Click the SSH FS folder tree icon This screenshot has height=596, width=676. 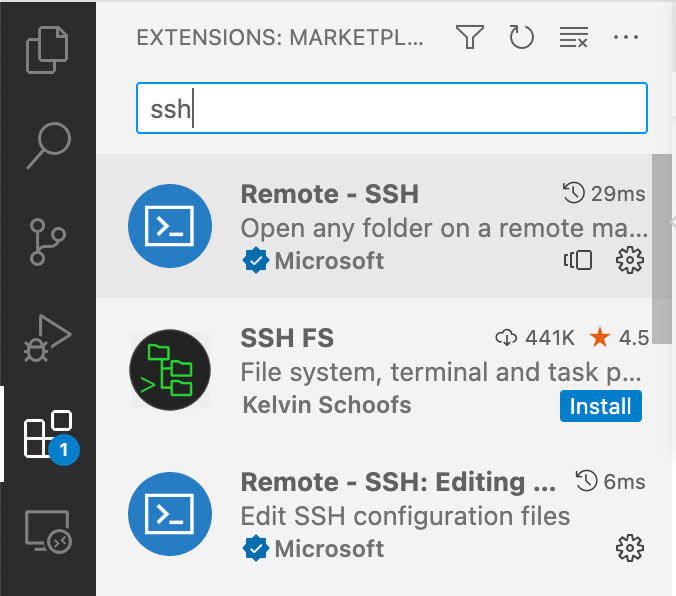[x=170, y=370]
